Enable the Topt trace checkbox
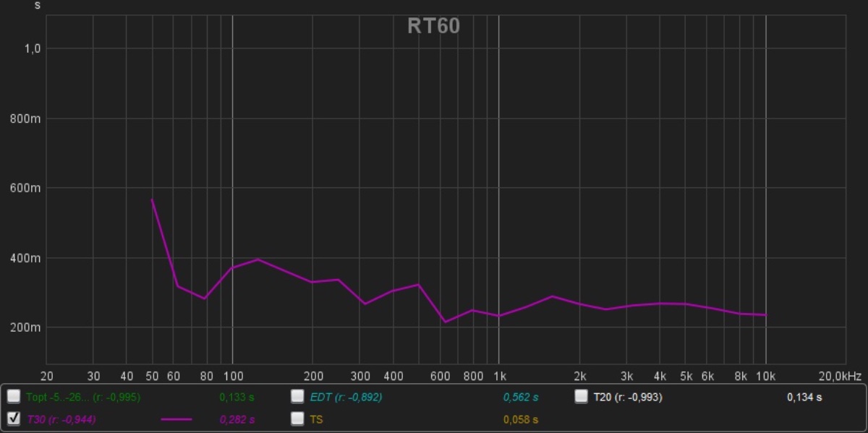The width and height of the screenshot is (868, 433). [x=14, y=397]
